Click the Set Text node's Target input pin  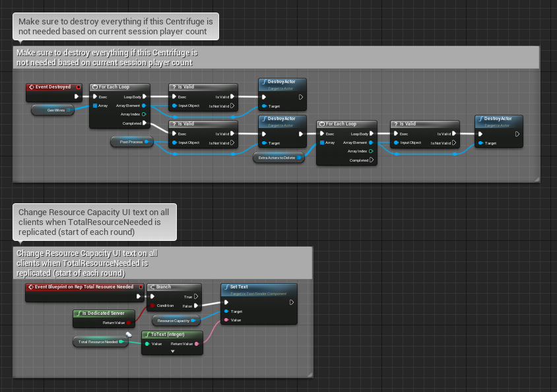(x=226, y=311)
